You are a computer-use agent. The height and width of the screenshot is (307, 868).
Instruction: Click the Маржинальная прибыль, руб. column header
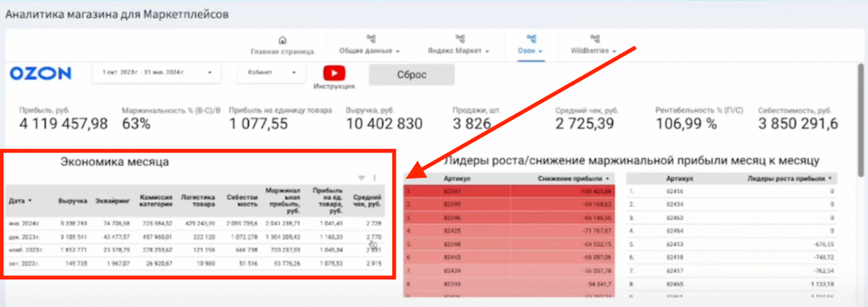283,200
